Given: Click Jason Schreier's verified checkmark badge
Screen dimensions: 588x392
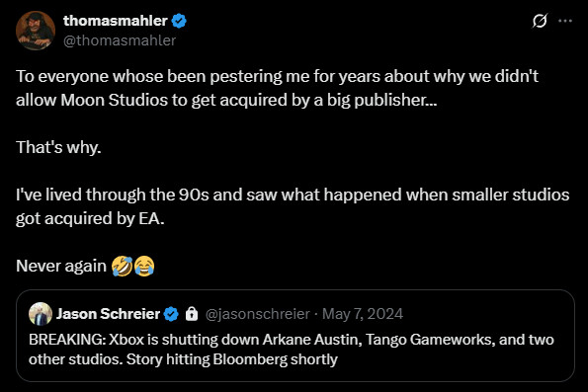Looking at the screenshot, I should pos(171,314).
